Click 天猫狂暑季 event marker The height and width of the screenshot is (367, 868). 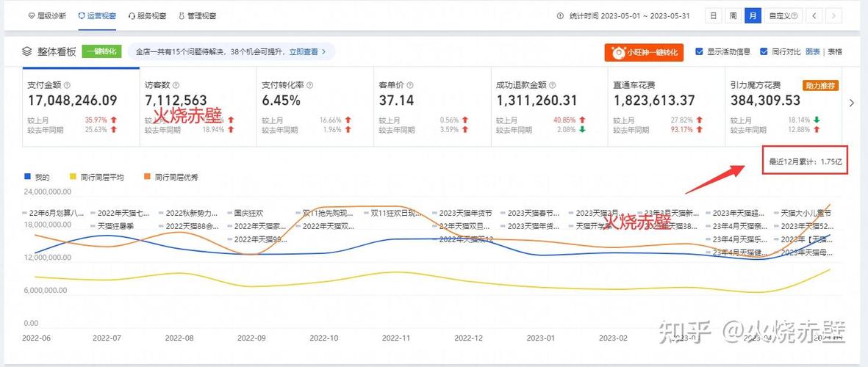coord(112,226)
